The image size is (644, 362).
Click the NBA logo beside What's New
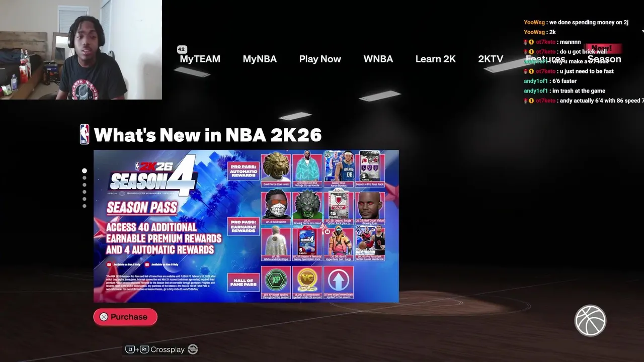pyautogui.click(x=85, y=134)
